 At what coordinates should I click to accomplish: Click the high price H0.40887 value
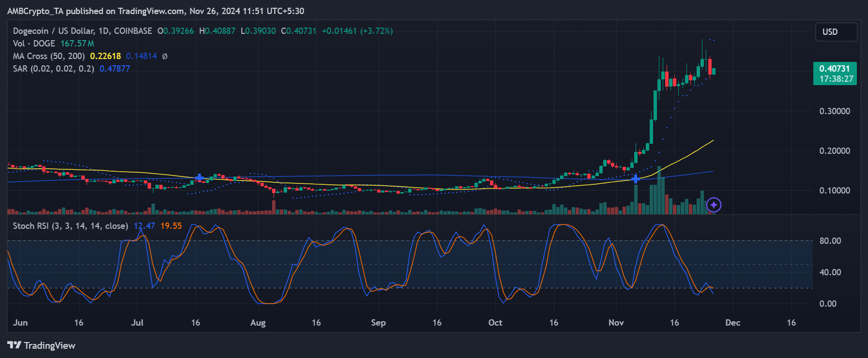click(217, 31)
